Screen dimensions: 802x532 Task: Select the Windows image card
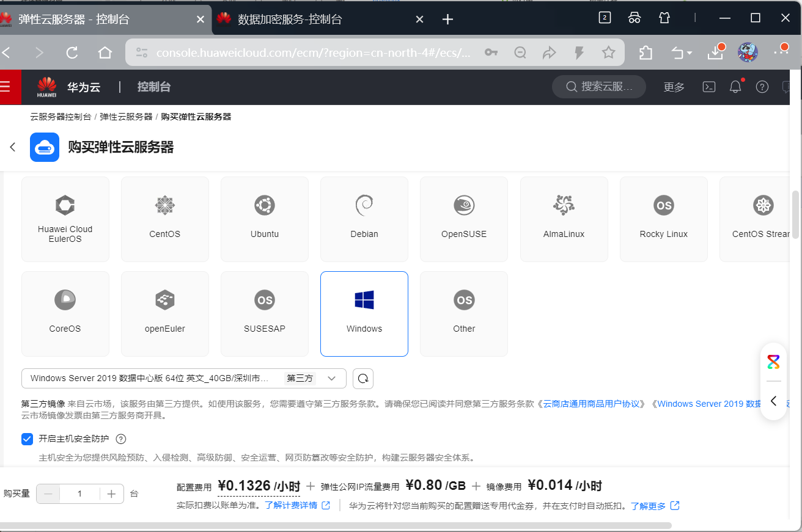[x=364, y=314]
